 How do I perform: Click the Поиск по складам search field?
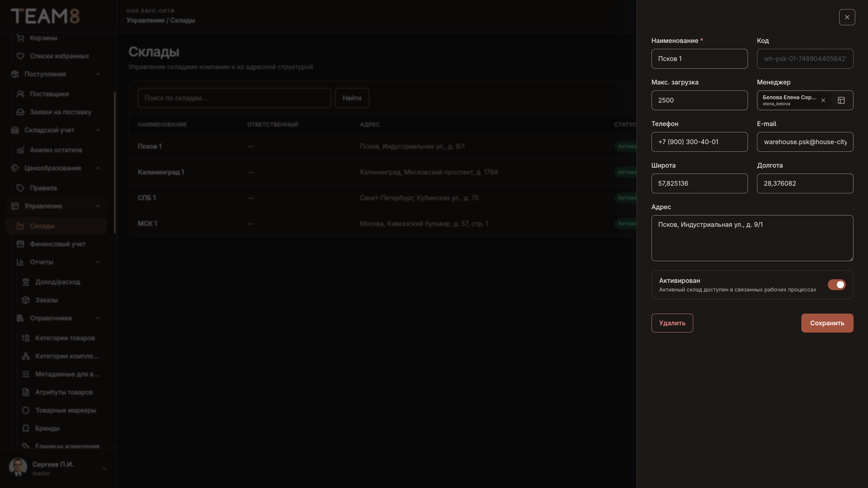tap(234, 98)
